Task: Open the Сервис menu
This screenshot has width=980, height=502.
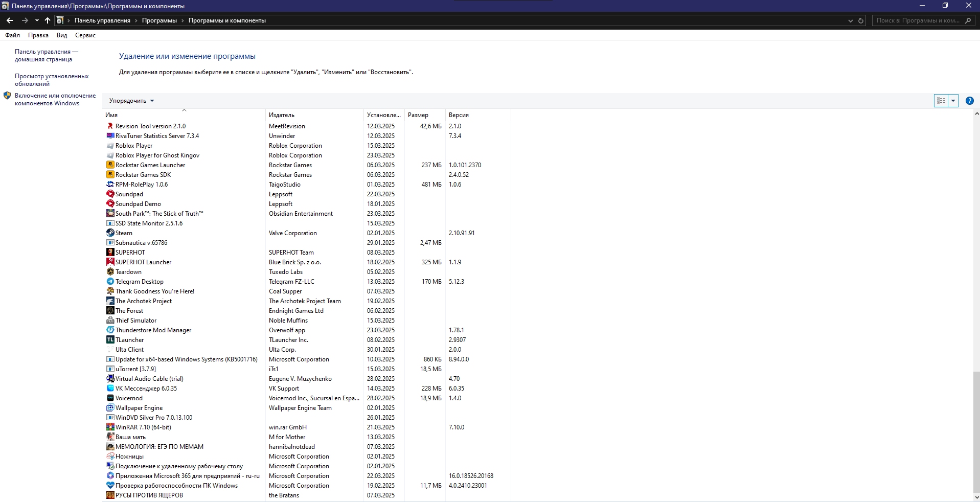Action: pyautogui.click(x=85, y=35)
